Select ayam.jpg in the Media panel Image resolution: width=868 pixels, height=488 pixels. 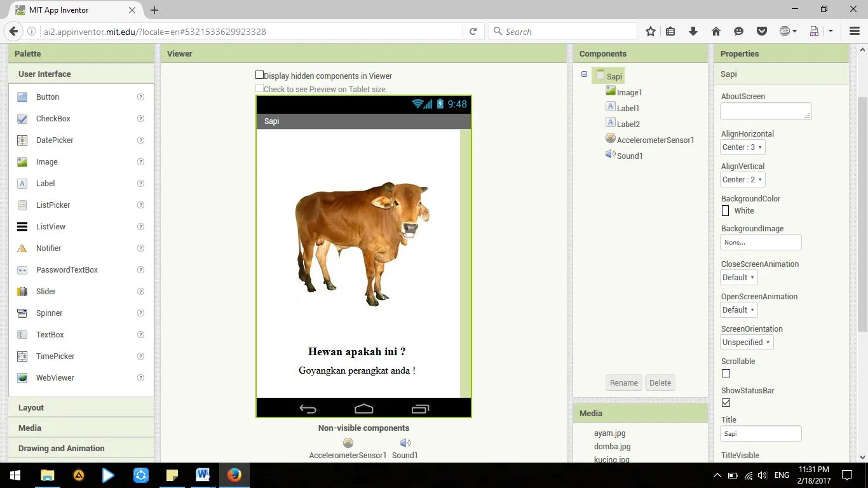pyautogui.click(x=609, y=433)
